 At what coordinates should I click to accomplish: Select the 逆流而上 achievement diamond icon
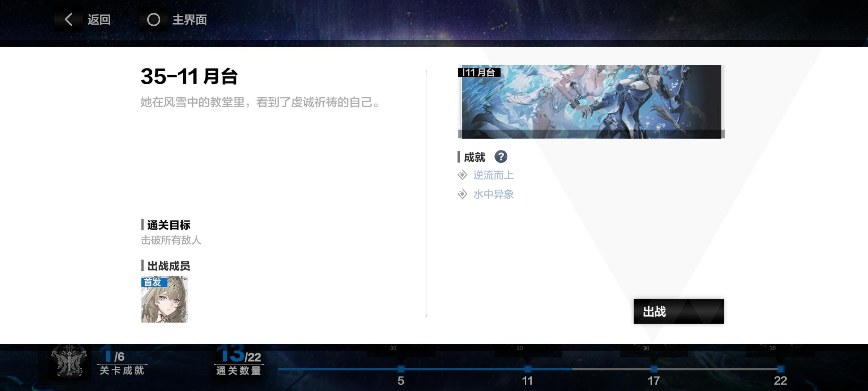[462, 176]
